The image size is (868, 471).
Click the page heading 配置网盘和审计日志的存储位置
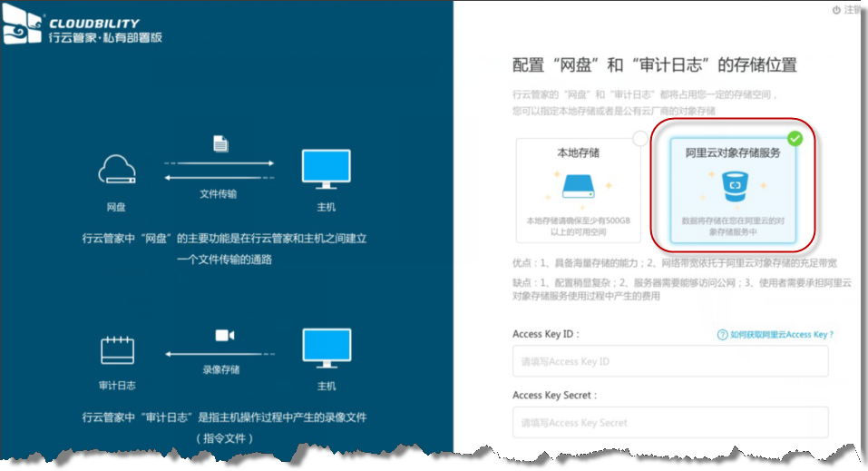point(654,64)
